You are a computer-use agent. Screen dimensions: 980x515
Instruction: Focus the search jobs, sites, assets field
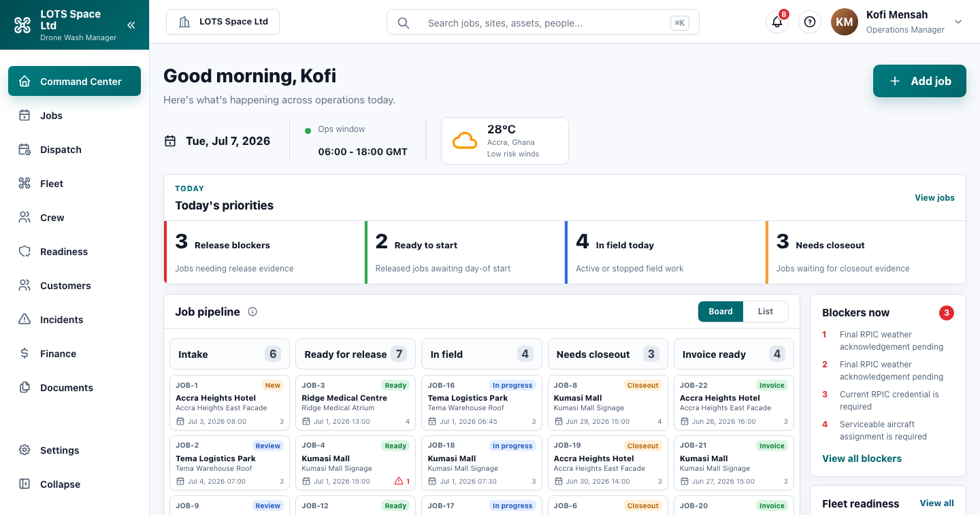coord(543,22)
